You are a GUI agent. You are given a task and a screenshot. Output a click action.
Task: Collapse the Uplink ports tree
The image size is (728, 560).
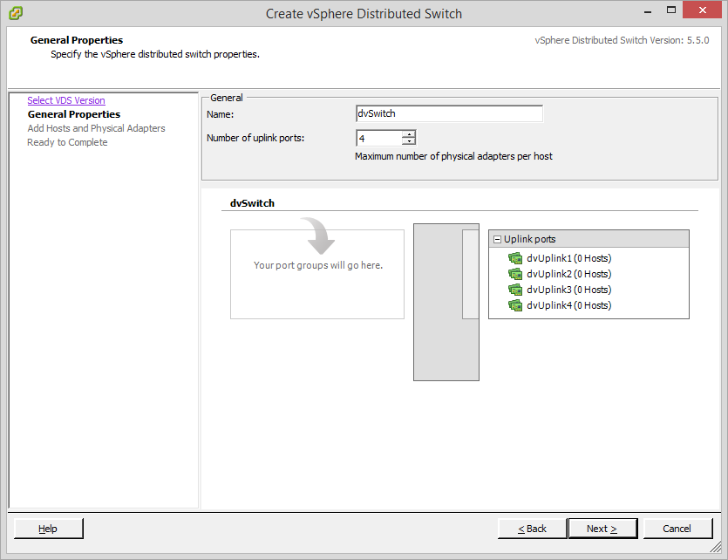[x=497, y=239]
